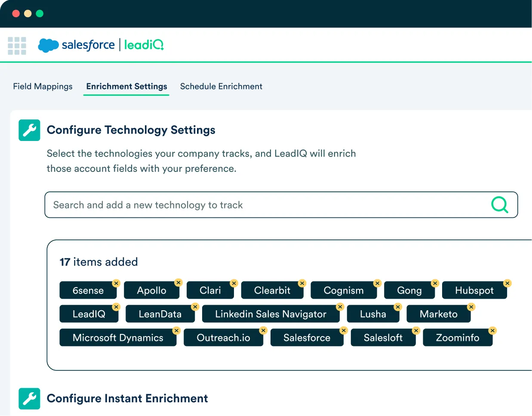Click the search magnifier icon
The width and height of the screenshot is (532, 416).
point(499,205)
